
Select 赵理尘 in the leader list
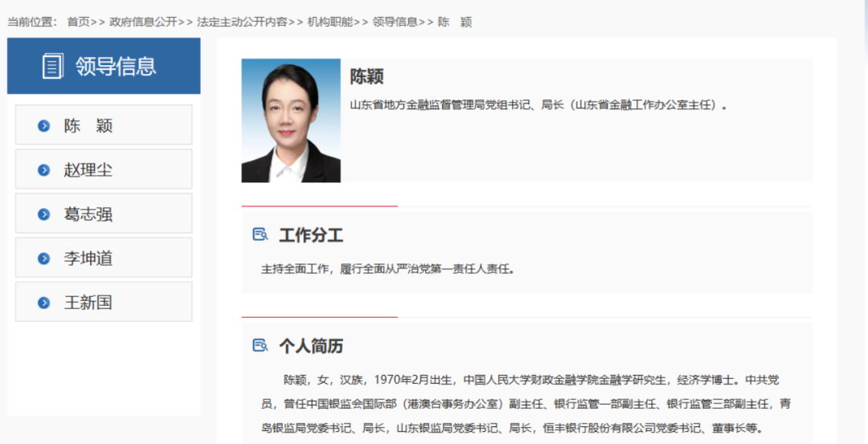click(88, 170)
